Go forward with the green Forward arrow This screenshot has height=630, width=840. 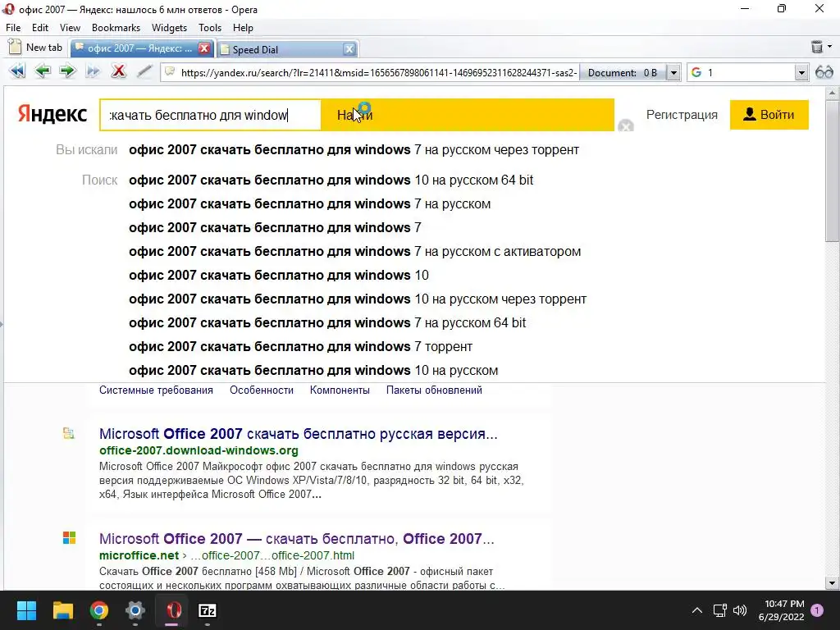click(x=67, y=71)
